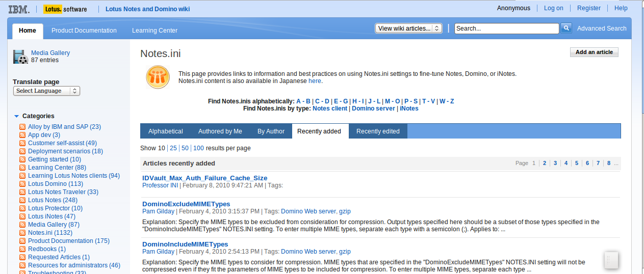Go to page 2 of articles
Image resolution: width=644 pixels, height=274 pixels.
coord(545,163)
